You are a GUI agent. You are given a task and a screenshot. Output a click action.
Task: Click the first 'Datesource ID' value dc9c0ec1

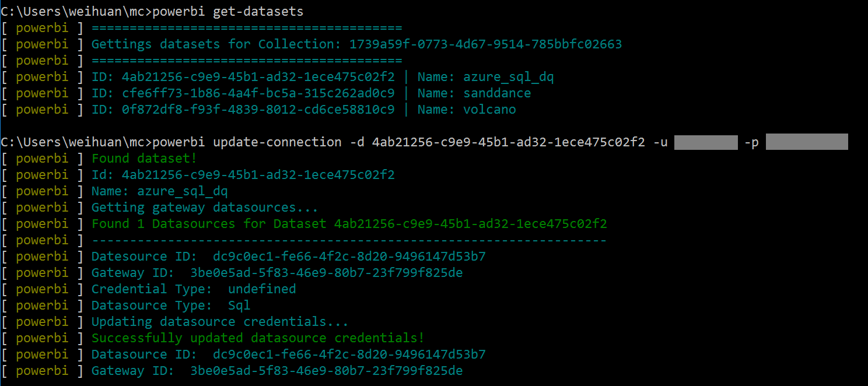coord(349,257)
